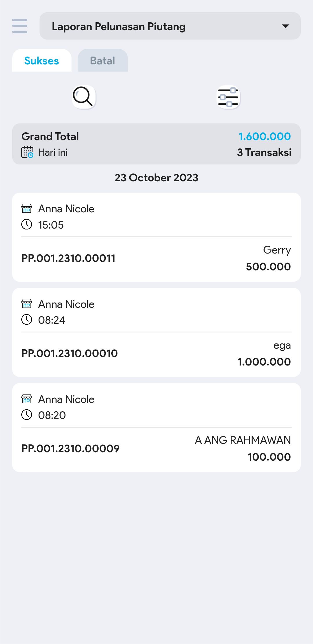
Task: Click store icon on A ANG RAHMAWAN transaction
Action: point(27,399)
